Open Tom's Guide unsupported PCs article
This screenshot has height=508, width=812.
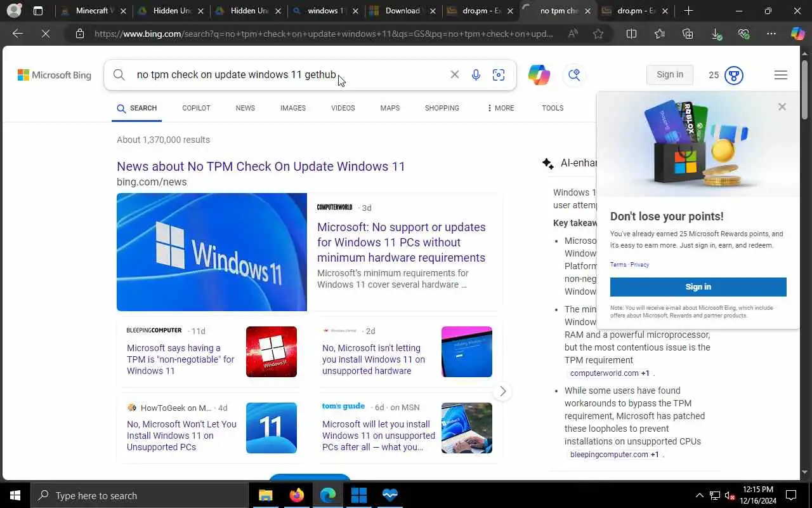[x=379, y=436]
